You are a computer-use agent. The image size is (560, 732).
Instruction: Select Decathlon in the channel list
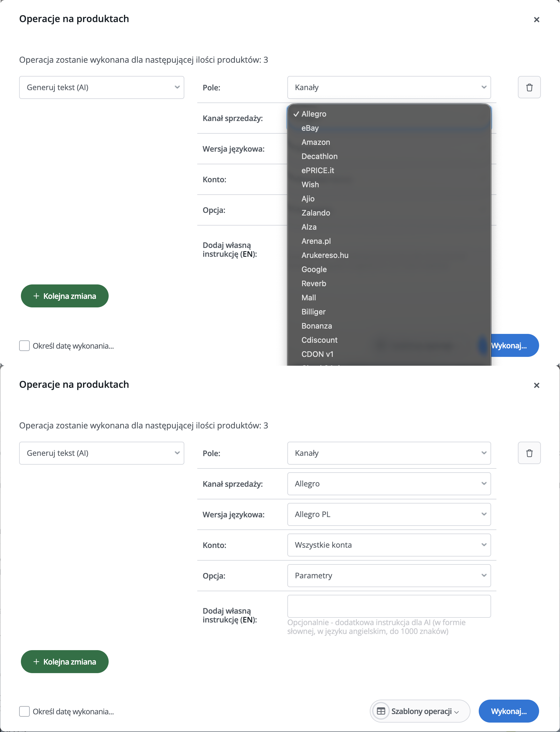[319, 156]
